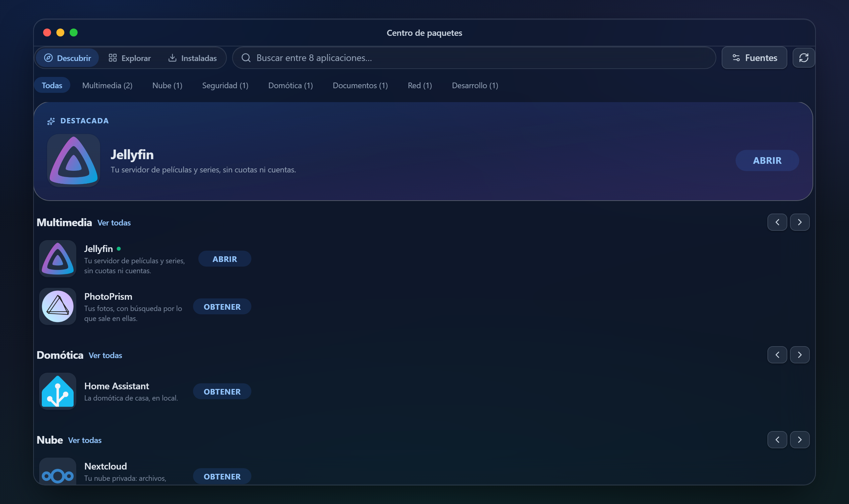Filter by Nube (1) category

(x=167, y=85)
